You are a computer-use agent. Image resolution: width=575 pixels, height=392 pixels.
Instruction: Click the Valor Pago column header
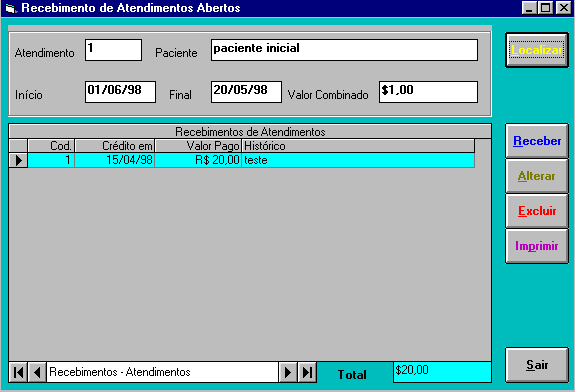pos(198,146)
